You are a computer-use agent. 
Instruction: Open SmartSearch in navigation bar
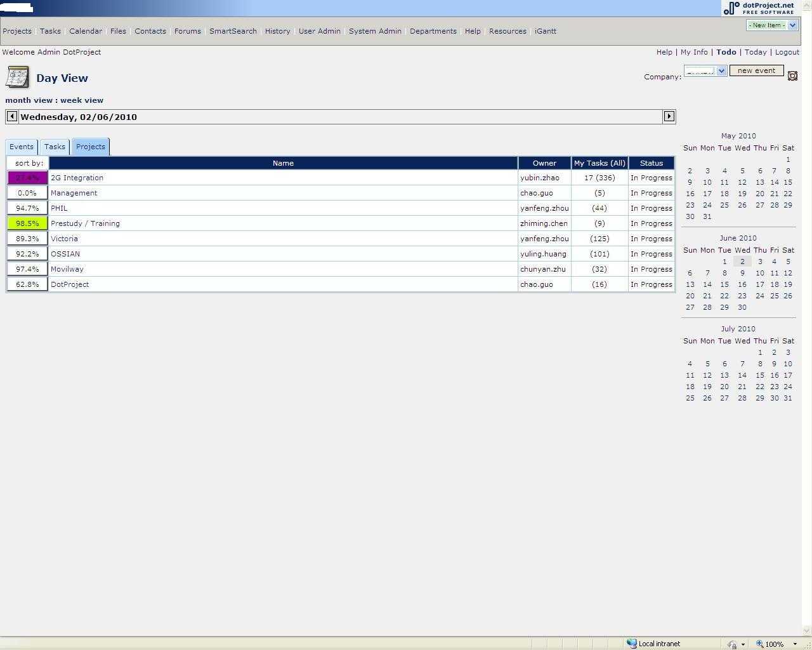[x=233, y=31]
